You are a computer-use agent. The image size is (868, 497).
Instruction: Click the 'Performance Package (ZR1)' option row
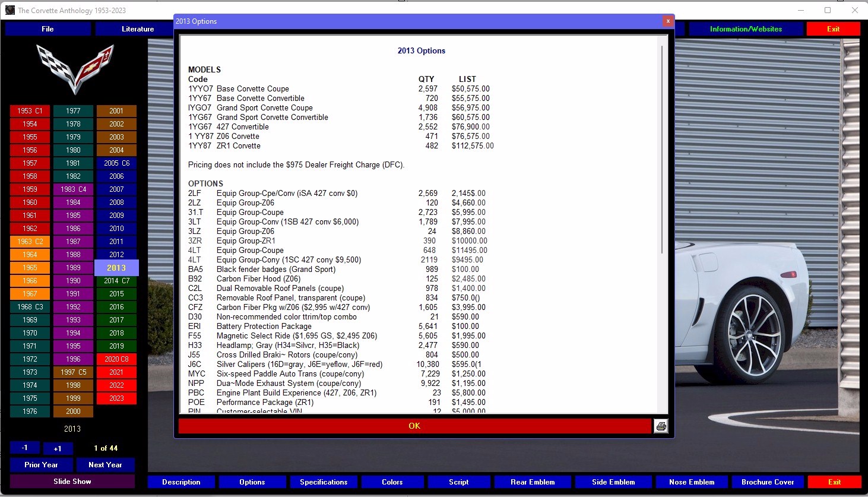point(337,403)
